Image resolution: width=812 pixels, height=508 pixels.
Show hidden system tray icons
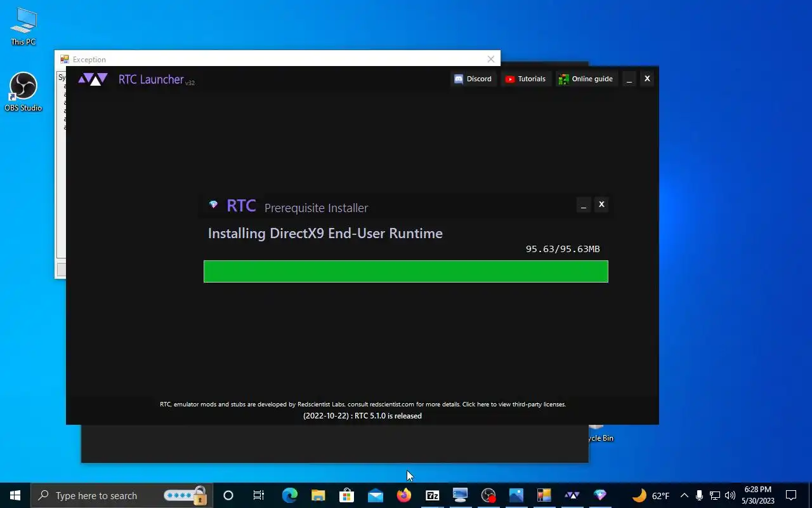coord(684,495)
